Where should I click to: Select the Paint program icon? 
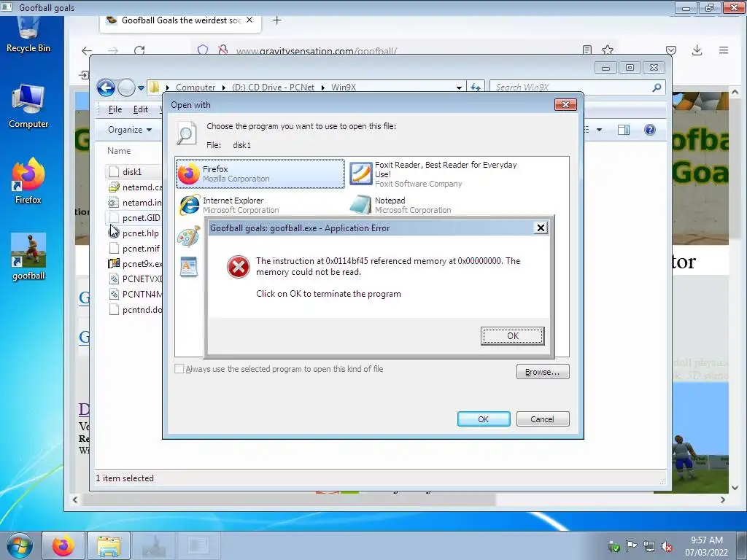189,237
